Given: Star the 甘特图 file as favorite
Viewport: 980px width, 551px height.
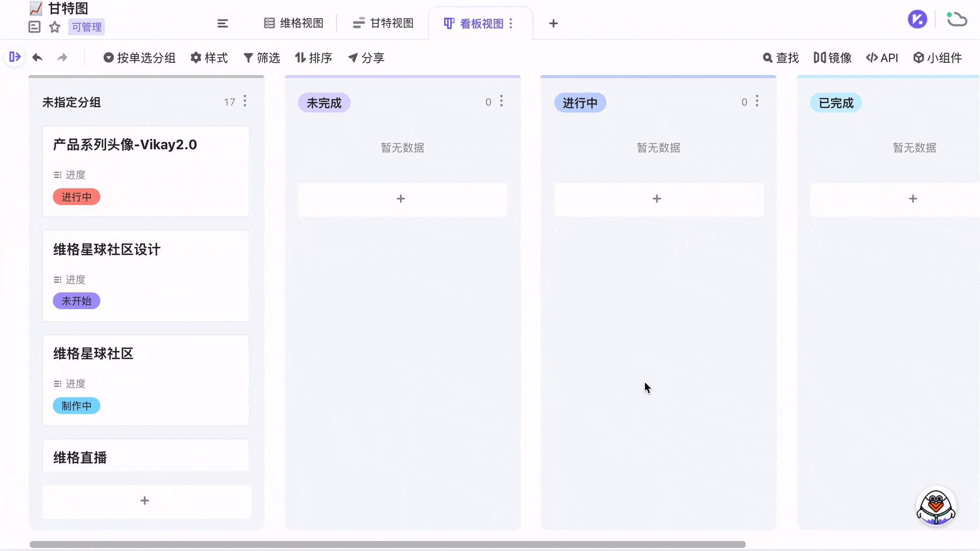Looking at the screenshot, I should 54,27.
